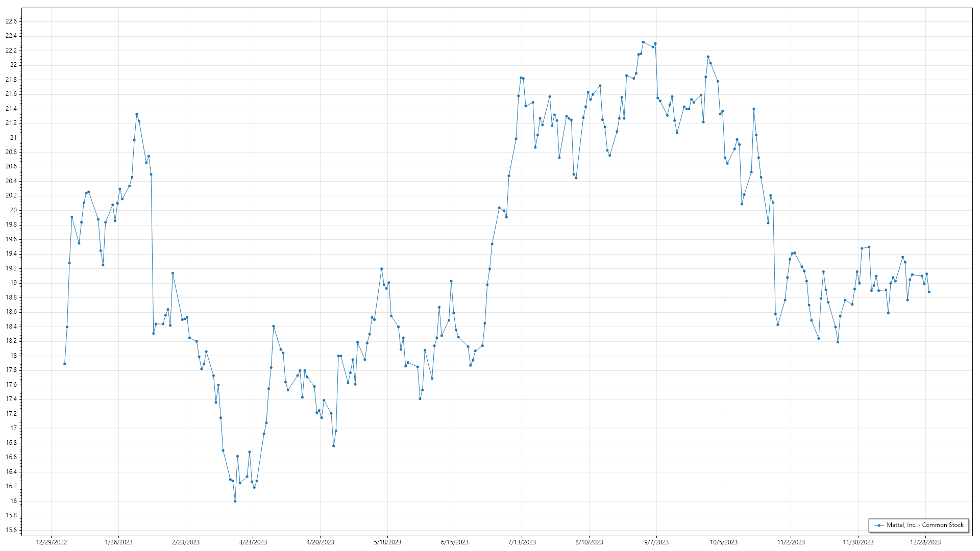Click the lowest data point near 16
980x551 pixels.
235,502
